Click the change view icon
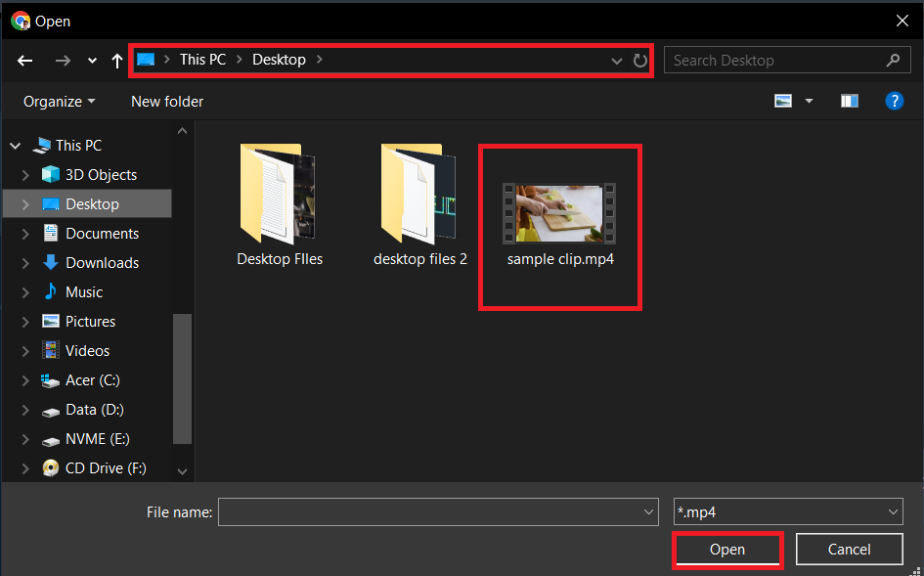The height and width of the screenshot is (576, 924). (x=782, y=101)
